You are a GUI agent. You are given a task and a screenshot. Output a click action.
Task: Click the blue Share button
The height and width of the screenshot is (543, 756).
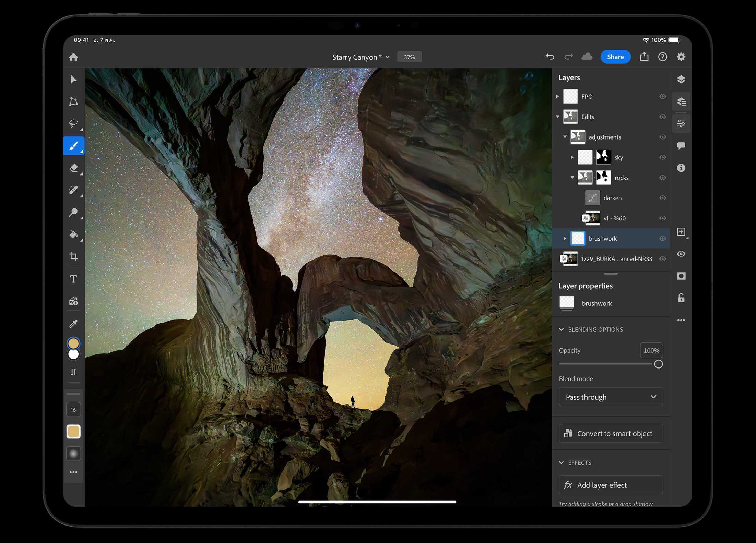point(615,57)
